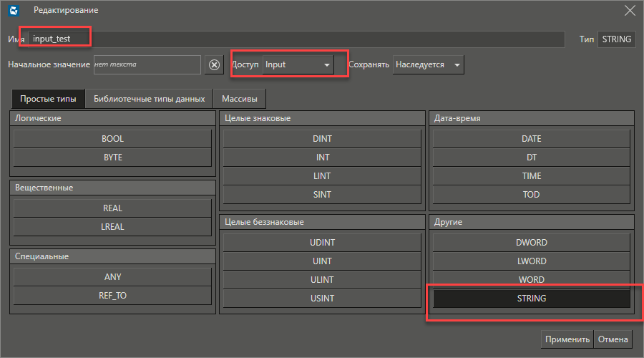Pick the WORD type

(x=532, y=279)
